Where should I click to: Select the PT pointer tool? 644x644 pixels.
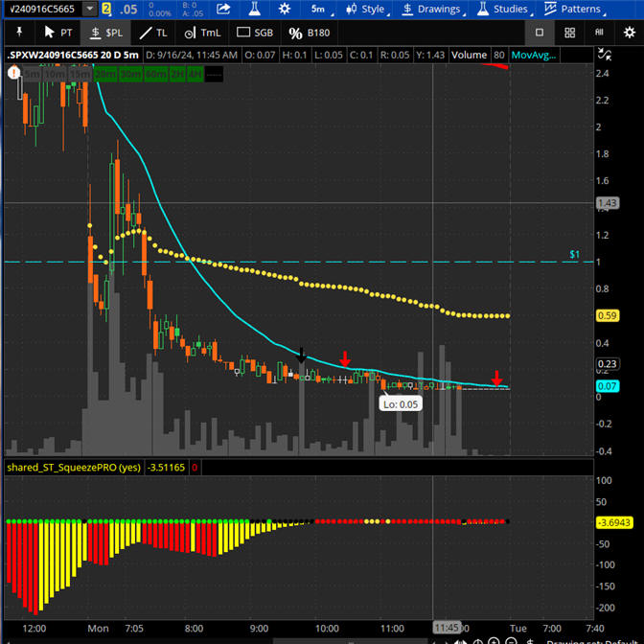click(57, 33)
